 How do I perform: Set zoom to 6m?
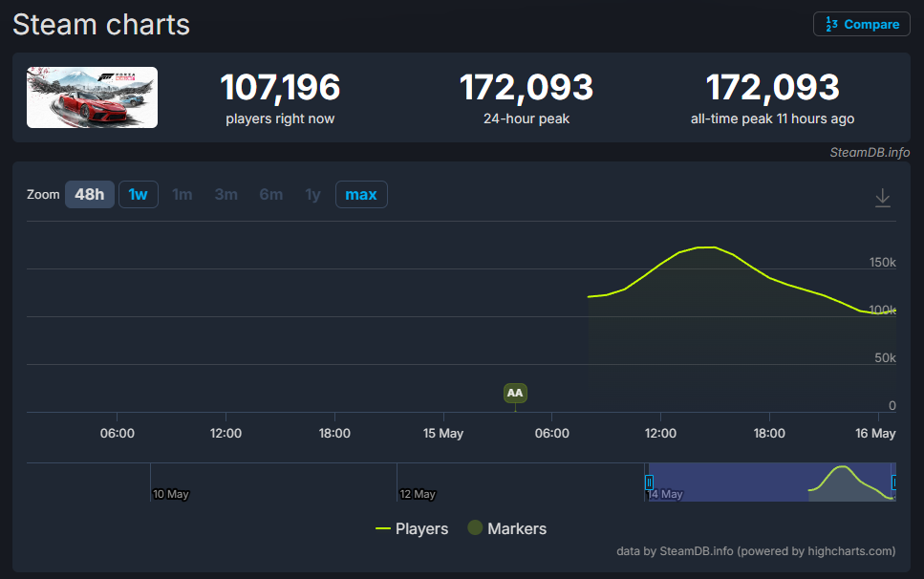(271, 194)
